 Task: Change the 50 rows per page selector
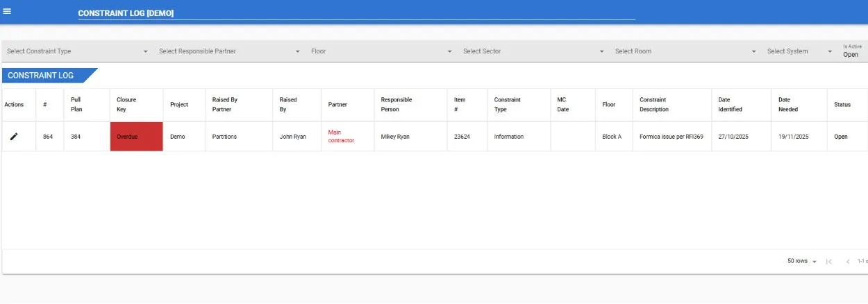802,262
